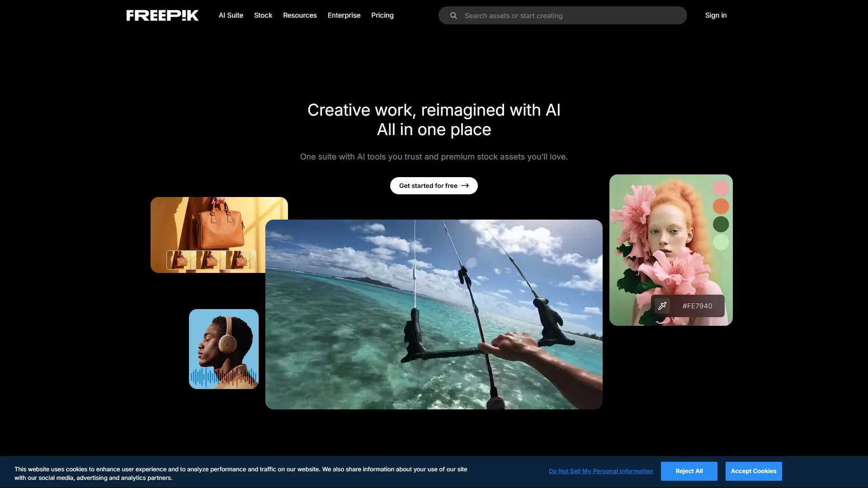Image resolution: width=868 pixels, height=488 pixels.
Task: Click Reject All on cookie banner
Action: tap(689, 471)
